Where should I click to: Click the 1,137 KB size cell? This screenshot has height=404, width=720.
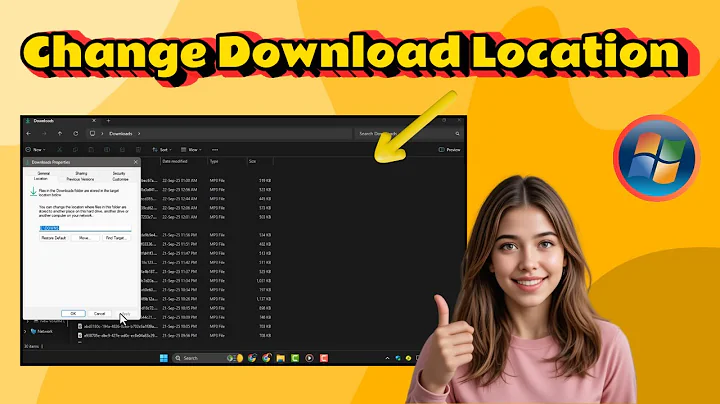pyautogui.click(x=264, y=299)
